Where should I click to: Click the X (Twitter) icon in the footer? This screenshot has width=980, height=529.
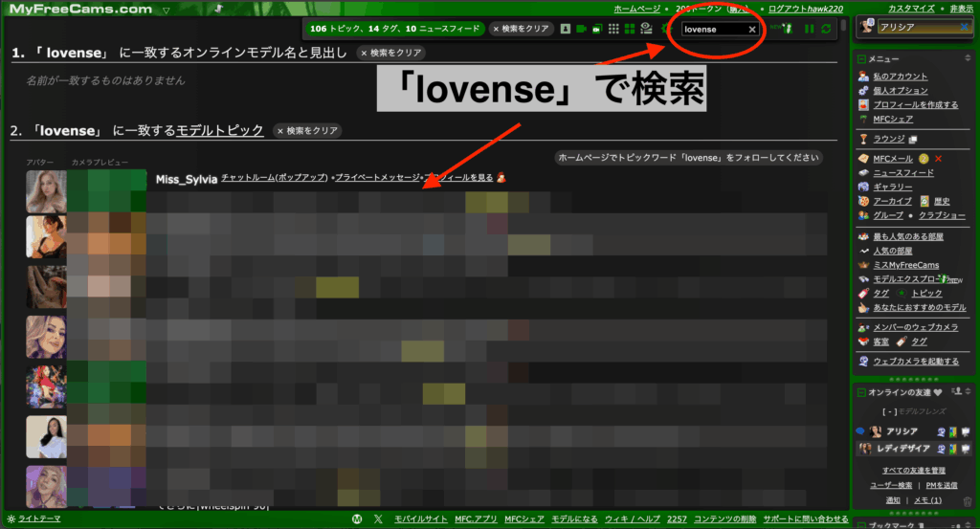[378, 519]
